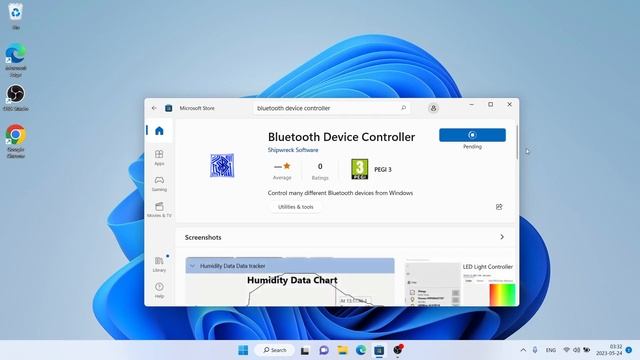640x360 pixels.
Task: Collapse Humidity Data tracker chevron in screenshot
Action: click(x=192, y=266)
